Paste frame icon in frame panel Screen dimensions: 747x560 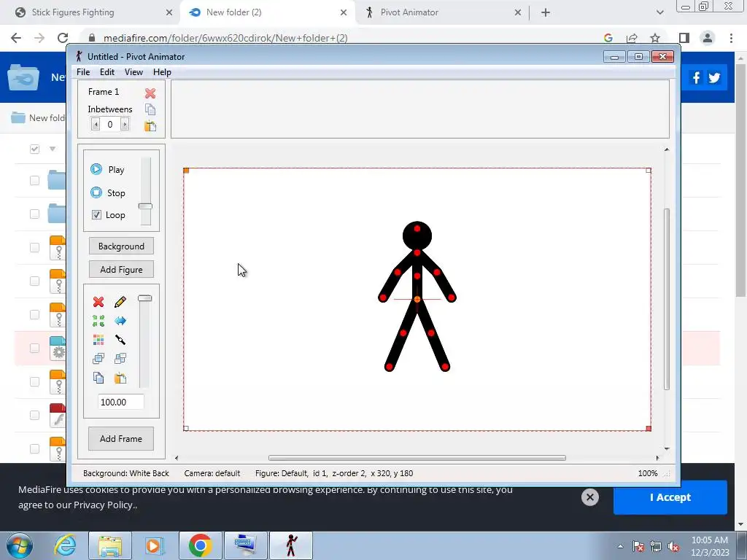pos(150,125)
